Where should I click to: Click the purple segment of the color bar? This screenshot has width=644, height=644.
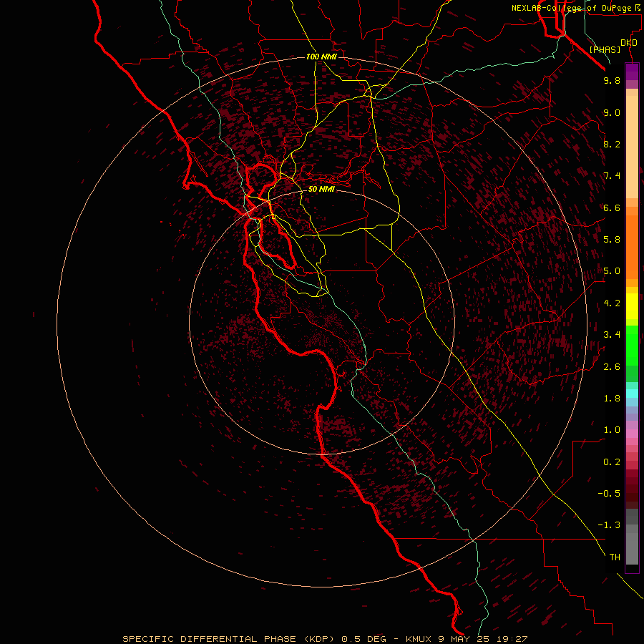(x=632, y=72)
